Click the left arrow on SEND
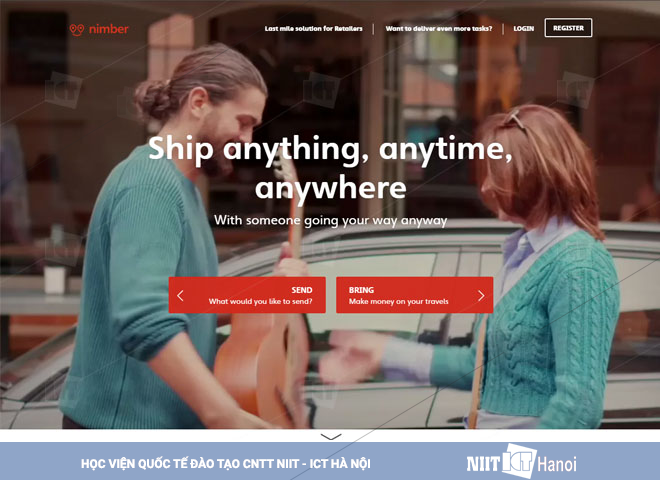Screen dimensions: 660x480 [x=180, y=296]
